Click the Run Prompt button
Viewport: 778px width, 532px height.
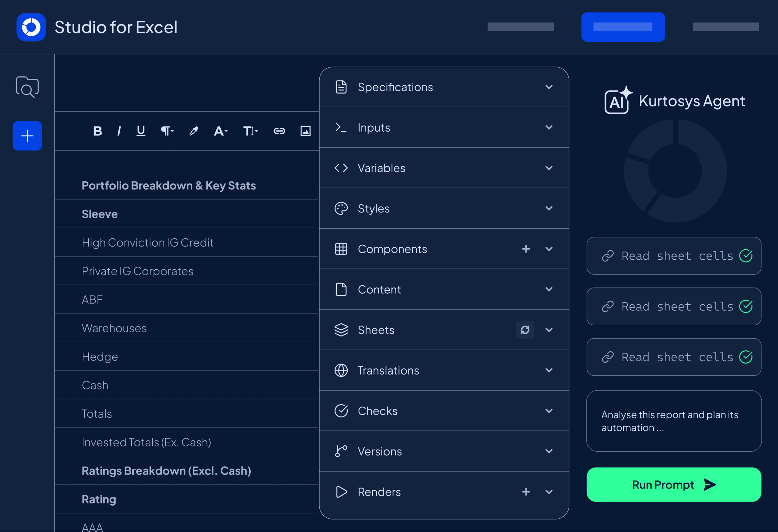[674, 485]
